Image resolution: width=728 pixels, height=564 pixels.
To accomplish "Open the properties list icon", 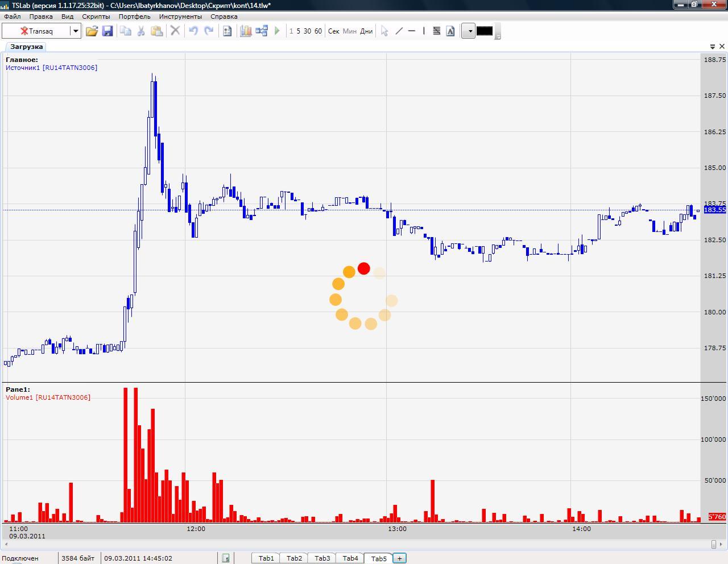I will pos(227,31).
